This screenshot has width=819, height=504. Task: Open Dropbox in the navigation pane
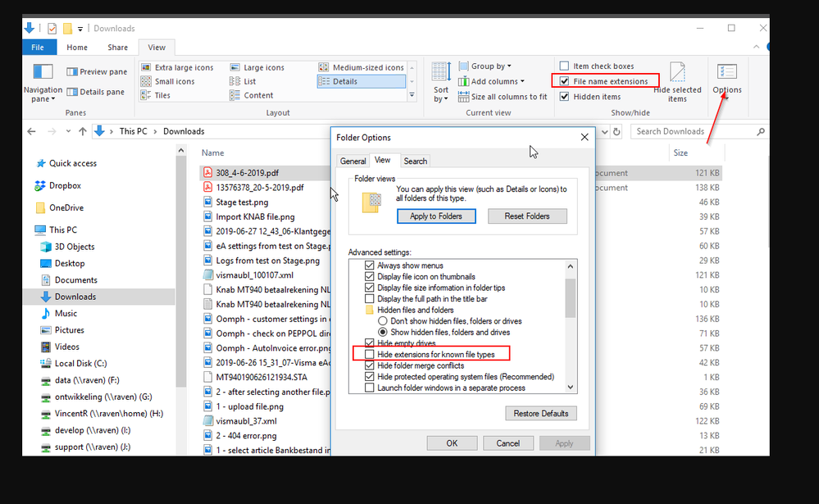[57, 185]
